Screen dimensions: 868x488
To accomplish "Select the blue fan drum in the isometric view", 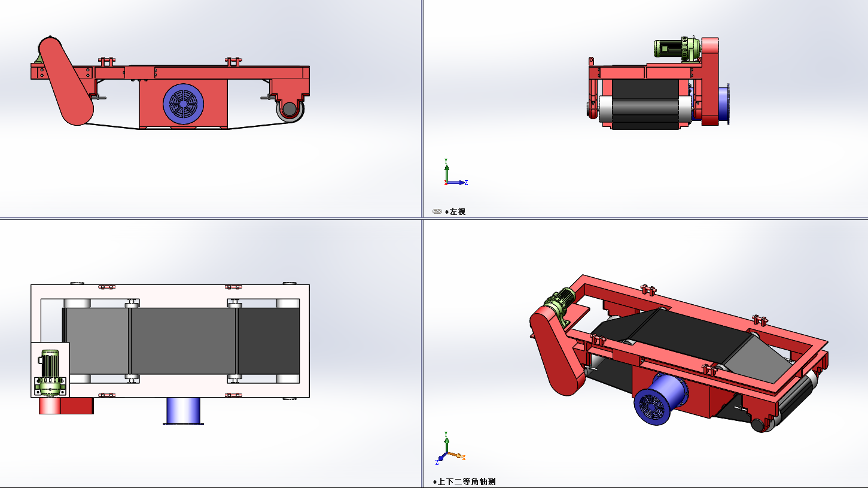I will (660, 399).
